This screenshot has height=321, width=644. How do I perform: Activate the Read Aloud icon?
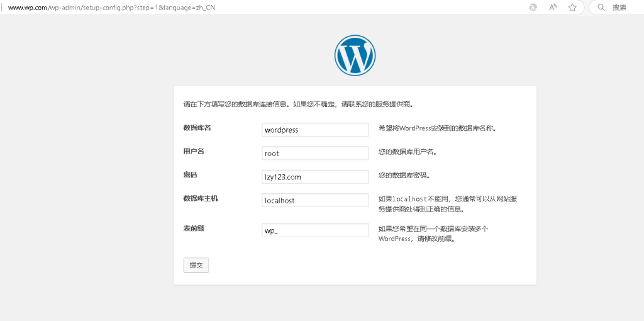(553, 8)
